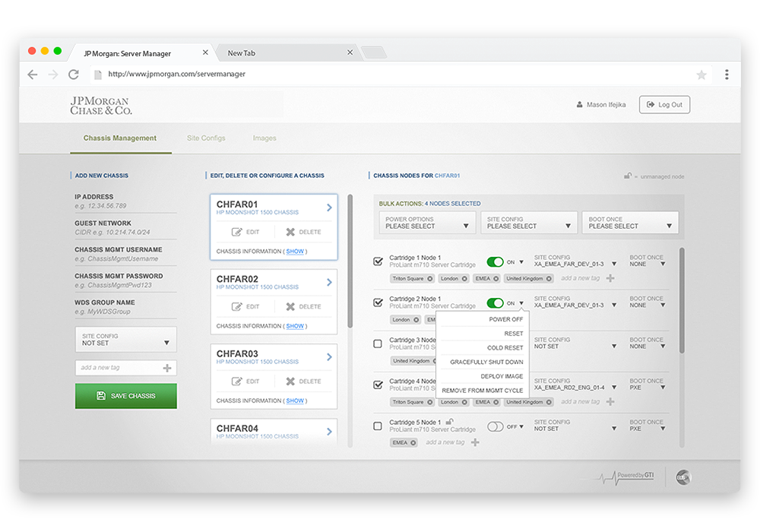This screenshot has width=760, height=532.
Task: Remove EMEA tag from Cartridge 1
Action: pyautogui.click(x=496, y=279)
